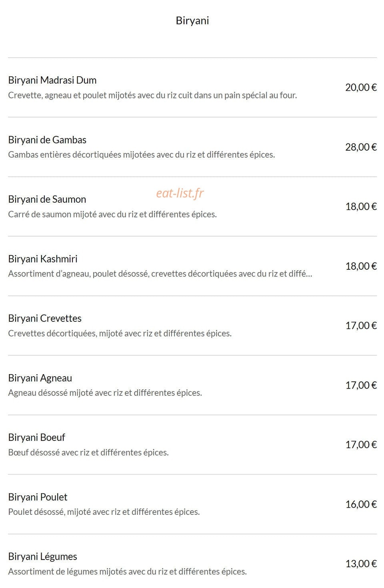Click the Gambas entières décortiquées description

(142, 155)
